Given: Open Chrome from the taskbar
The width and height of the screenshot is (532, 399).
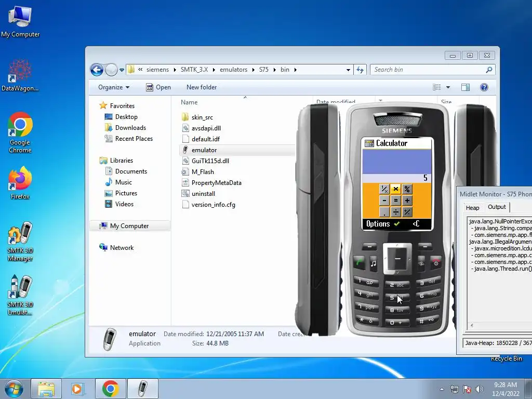Looking at the screenshot, I should coord(110,389).
